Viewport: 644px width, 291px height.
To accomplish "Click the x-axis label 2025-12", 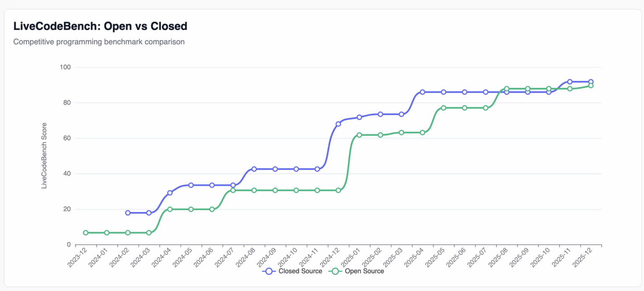I will [582, 258].
